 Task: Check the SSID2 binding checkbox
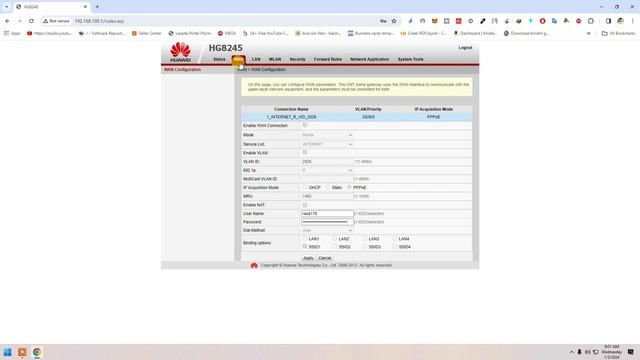click(x=334, y=247)
